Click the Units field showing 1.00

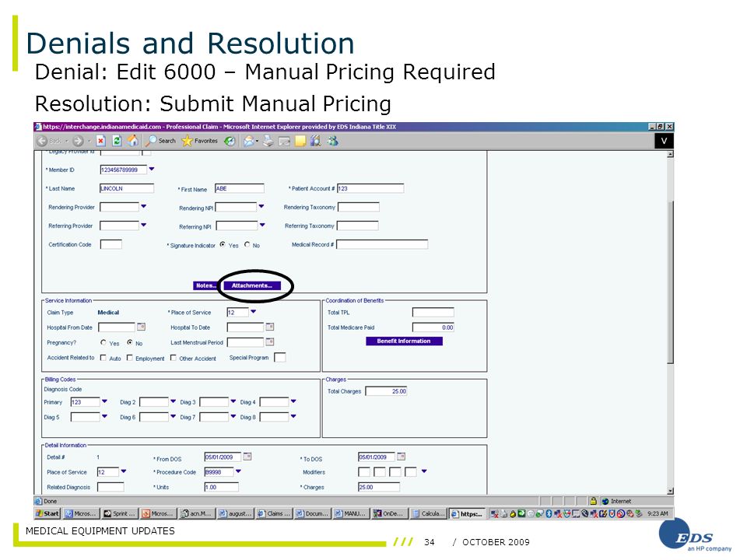pos(222,487)
